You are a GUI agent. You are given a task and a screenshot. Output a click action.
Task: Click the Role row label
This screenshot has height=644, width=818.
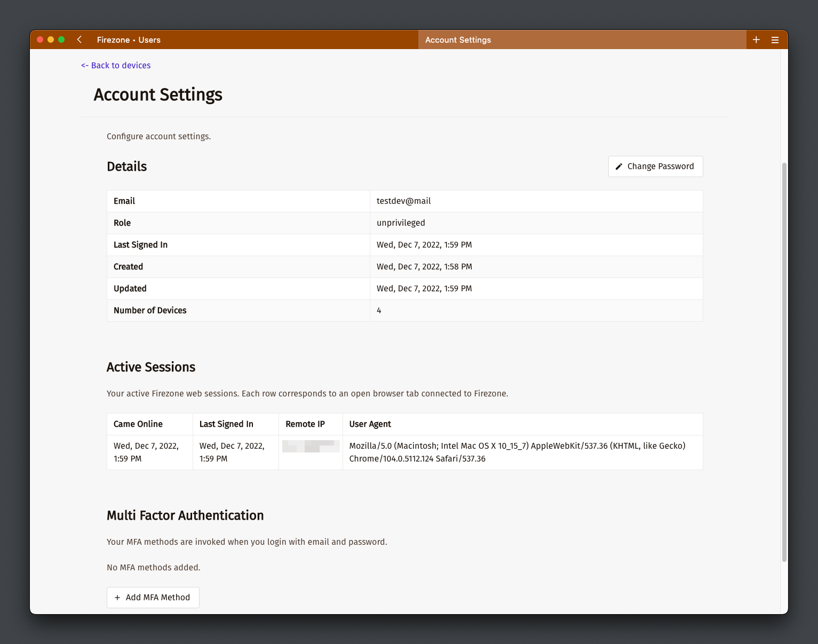(122, 223)
